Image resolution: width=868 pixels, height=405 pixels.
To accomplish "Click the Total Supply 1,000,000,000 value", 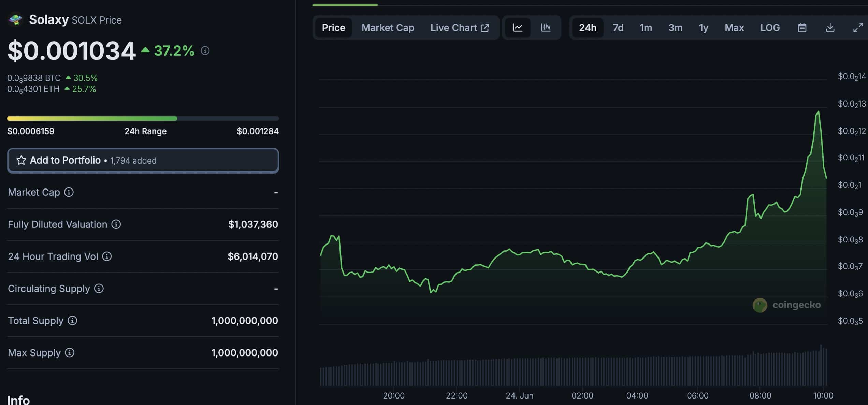I will click(245, 321).
